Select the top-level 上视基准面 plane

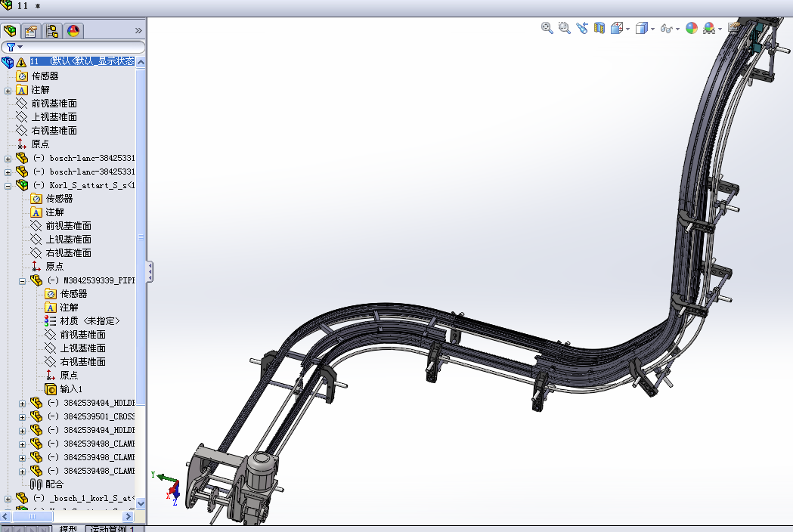click(x=54, y=117)
